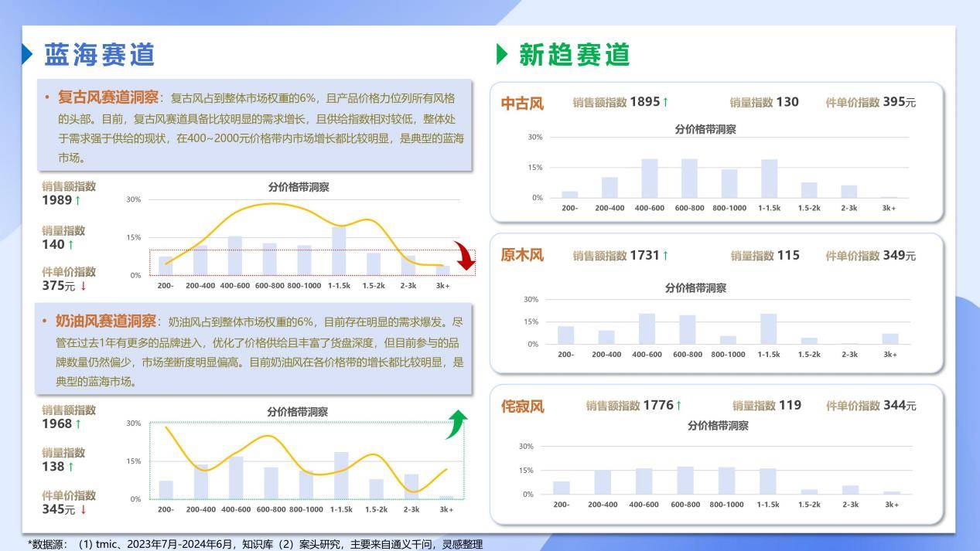This screenshot has height=551, width=980.
Task: Click the 销量指数 value 138
Action: [53, 467]
